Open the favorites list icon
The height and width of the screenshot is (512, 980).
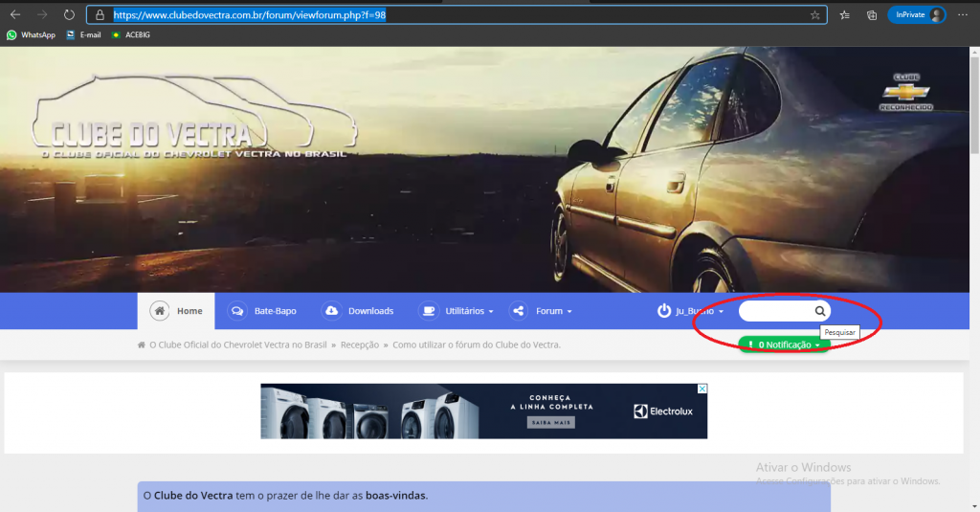point(844,15)
